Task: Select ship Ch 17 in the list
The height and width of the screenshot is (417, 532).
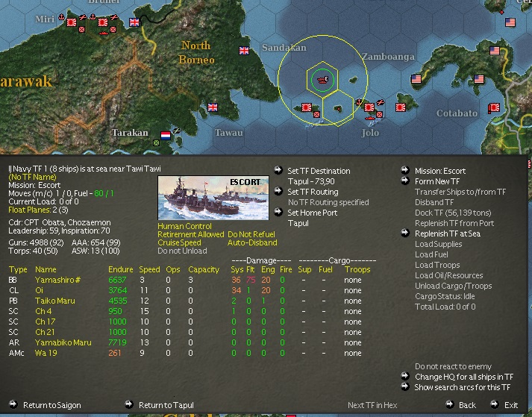Action: tap(45, 322)
